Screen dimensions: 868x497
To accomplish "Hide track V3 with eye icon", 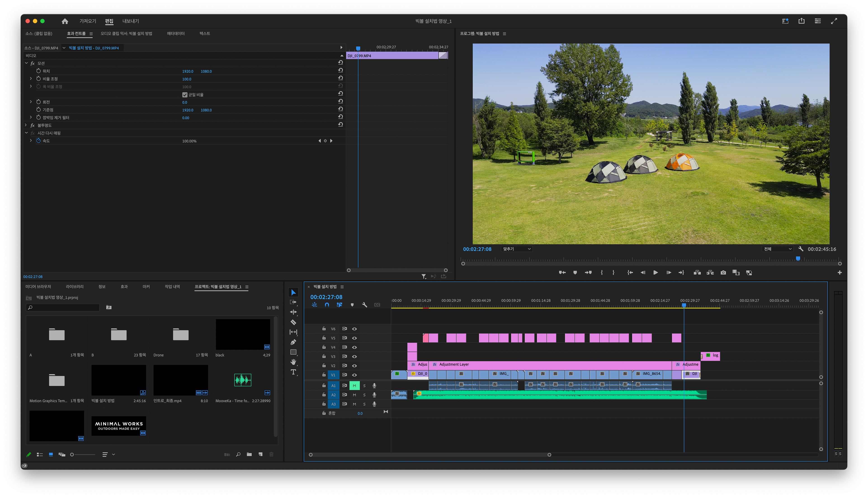I will (354, 356).
